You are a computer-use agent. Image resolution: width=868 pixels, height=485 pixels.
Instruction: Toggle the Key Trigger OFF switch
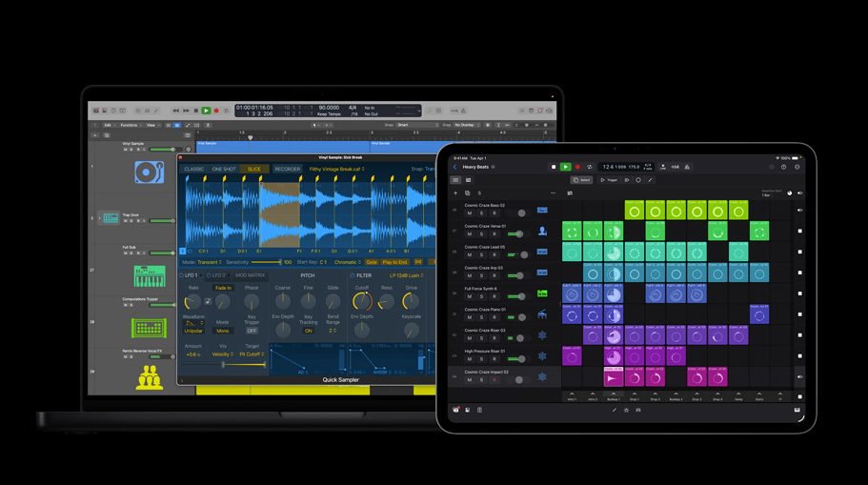(252, 331)
